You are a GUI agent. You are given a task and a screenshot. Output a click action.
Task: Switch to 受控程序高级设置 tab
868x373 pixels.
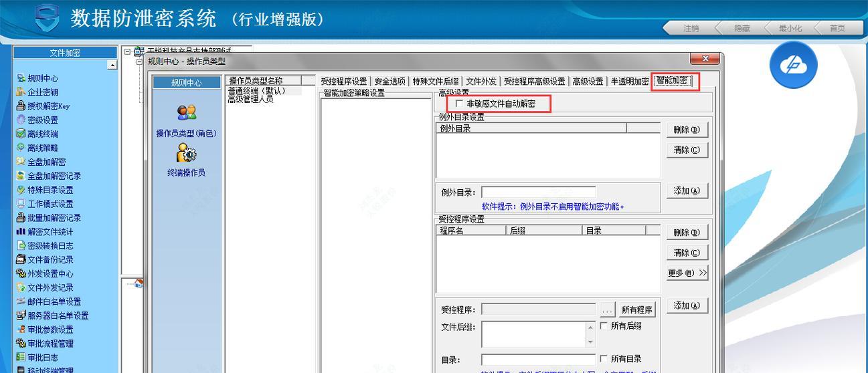point(534,82)
